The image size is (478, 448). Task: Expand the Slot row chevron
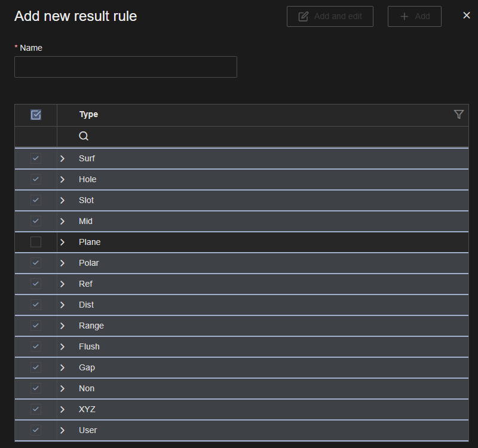[x=62, y=200]
